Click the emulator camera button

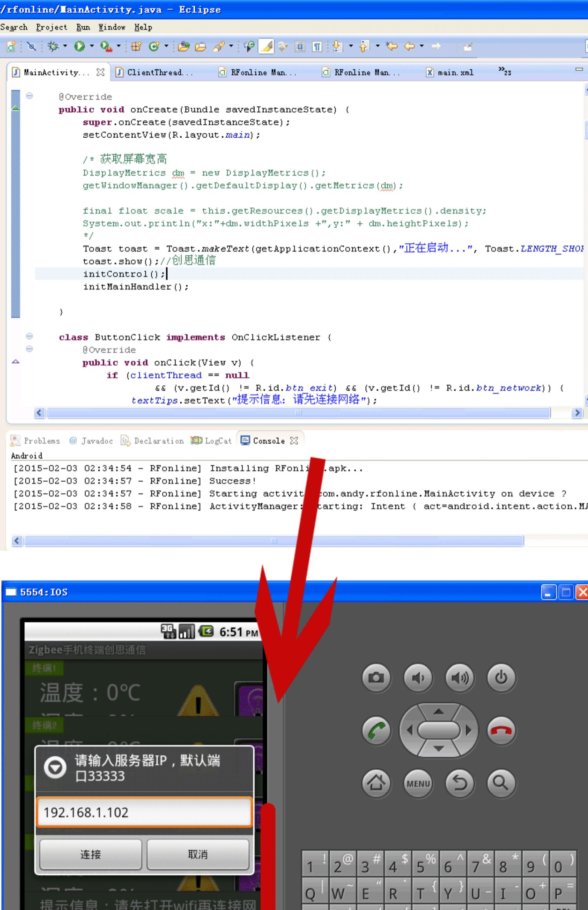click(x=376, y=677)
